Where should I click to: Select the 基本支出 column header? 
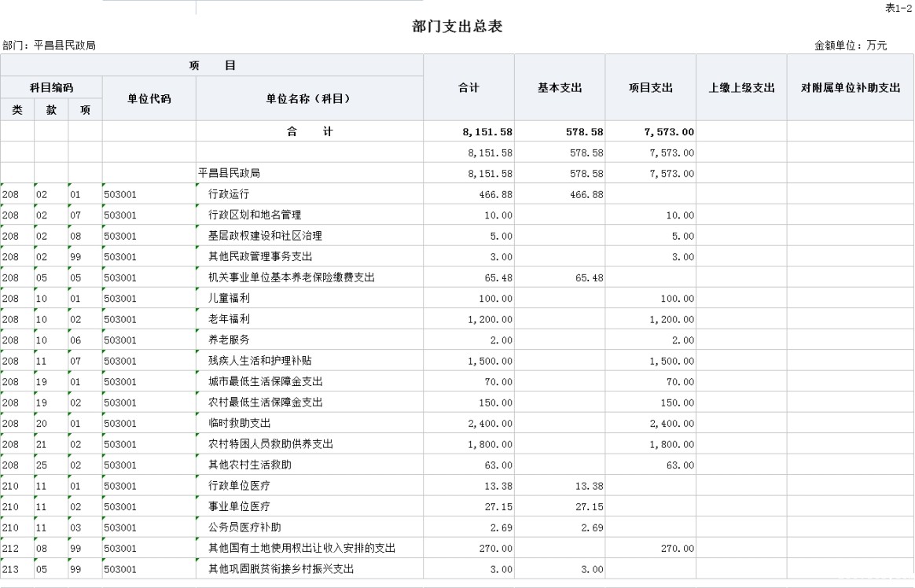pyautogui.click(x=559, y=87)
